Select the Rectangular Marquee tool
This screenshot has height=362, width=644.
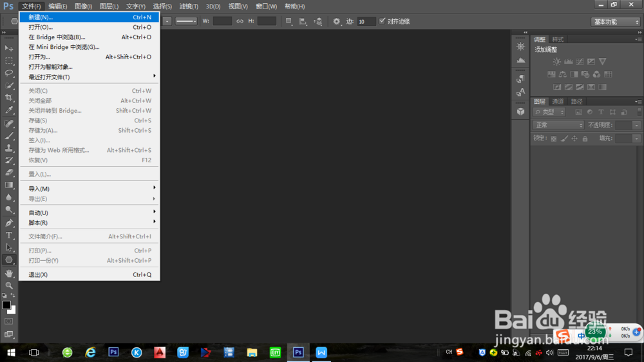tap(8, 61)
